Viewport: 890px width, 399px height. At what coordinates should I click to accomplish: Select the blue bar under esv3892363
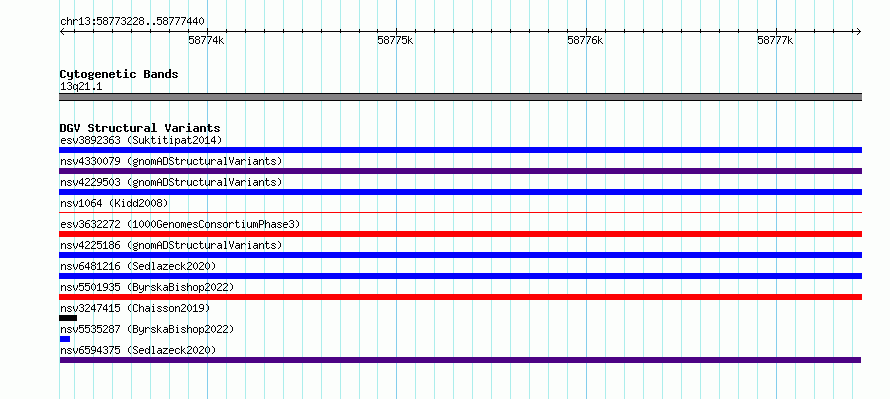click(460, 150)
